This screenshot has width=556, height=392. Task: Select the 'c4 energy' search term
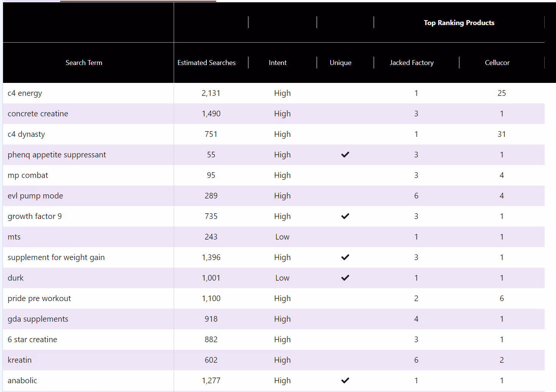coord(25,93)
